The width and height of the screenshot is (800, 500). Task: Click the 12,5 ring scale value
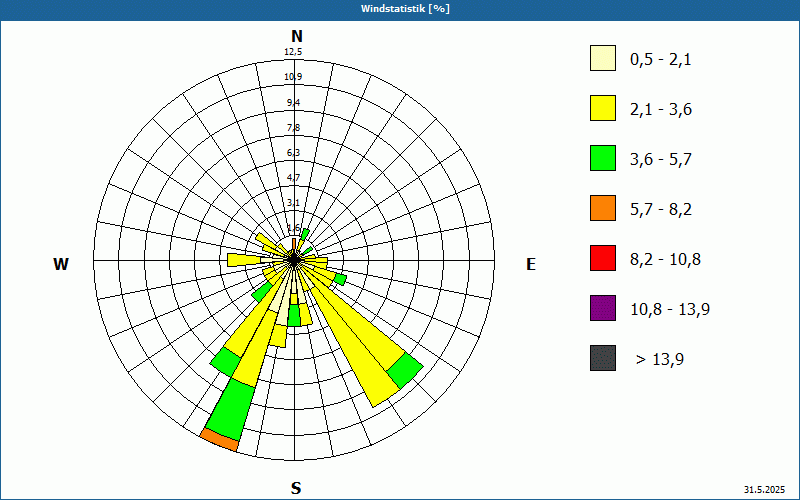(x=293, y=52)
